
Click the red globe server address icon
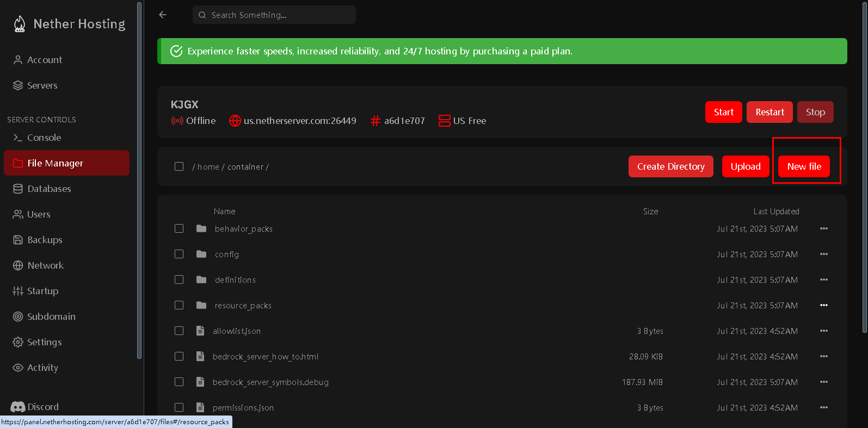point(235,121)
